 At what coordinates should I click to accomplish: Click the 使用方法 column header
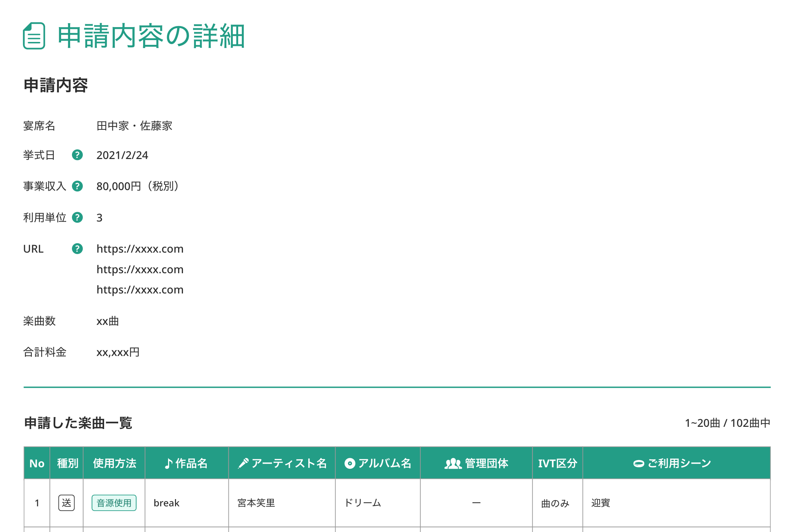(114, 463)
